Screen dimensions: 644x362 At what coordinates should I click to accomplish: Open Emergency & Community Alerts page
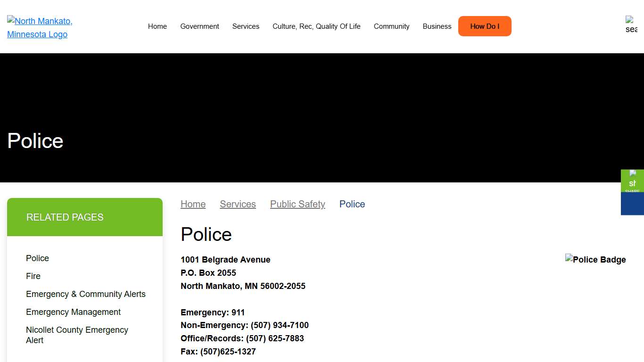click(86, 294)
